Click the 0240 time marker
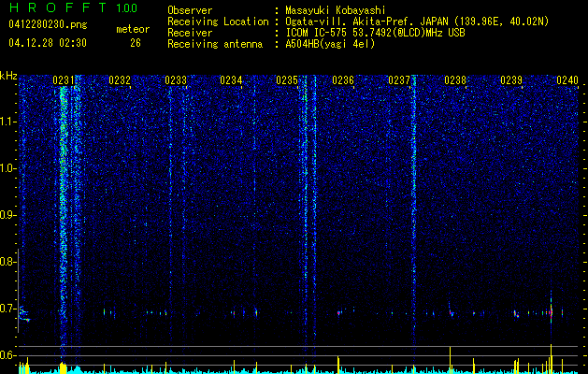588x374 pixels. coord(567,80)
